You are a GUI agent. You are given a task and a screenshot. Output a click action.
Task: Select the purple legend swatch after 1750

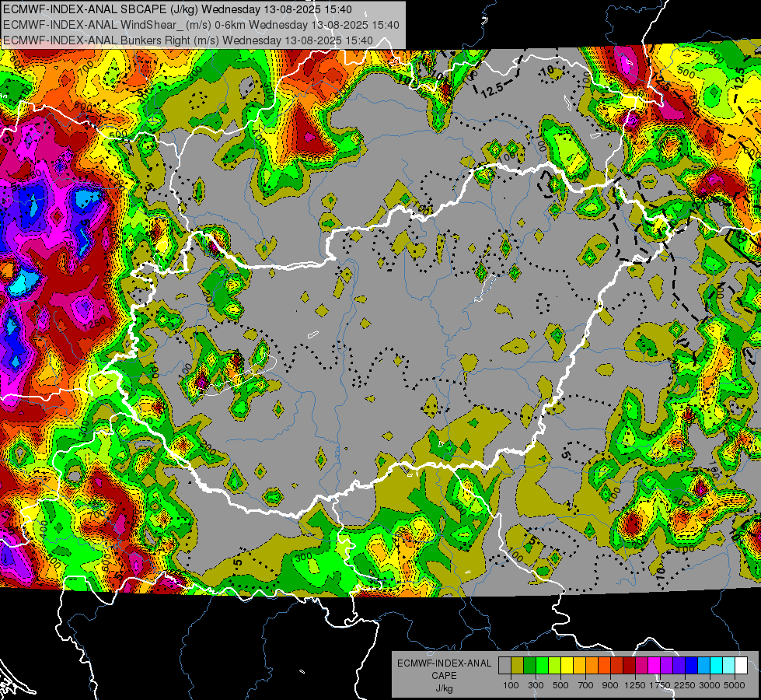point(666,665)
